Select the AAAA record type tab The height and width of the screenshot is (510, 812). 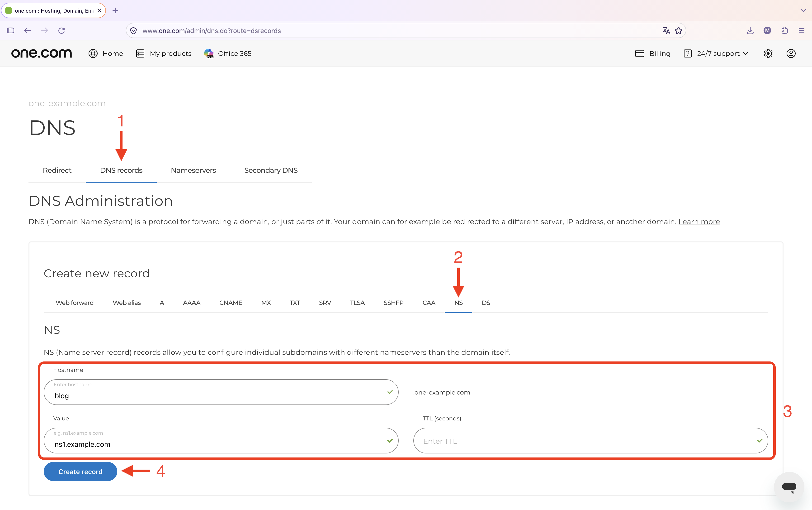point(192,303)
